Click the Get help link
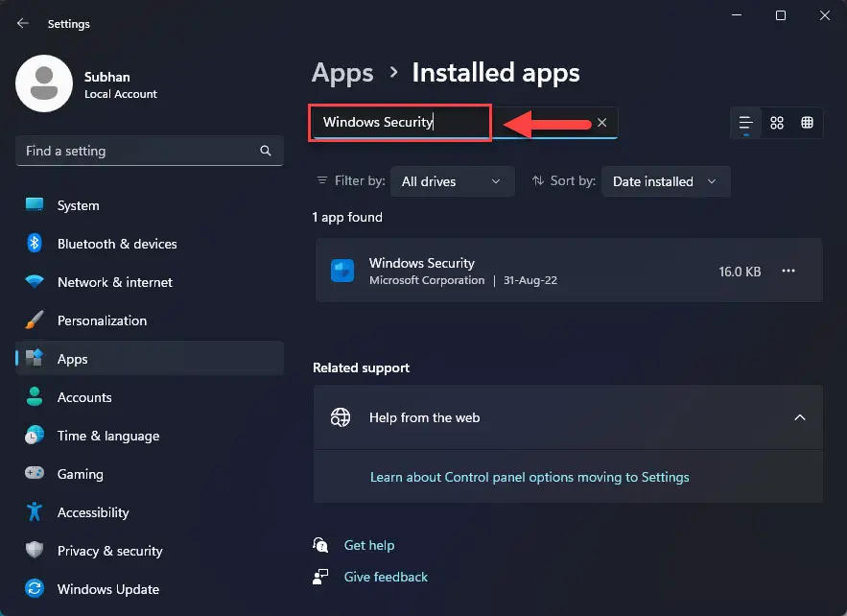This screenshot has height=616, width=847. (369, 545)
